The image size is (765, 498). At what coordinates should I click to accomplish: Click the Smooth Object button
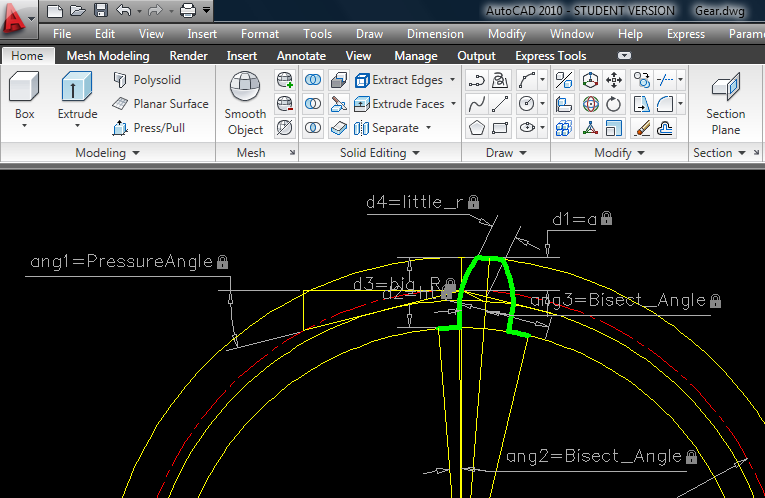(245, 103)
